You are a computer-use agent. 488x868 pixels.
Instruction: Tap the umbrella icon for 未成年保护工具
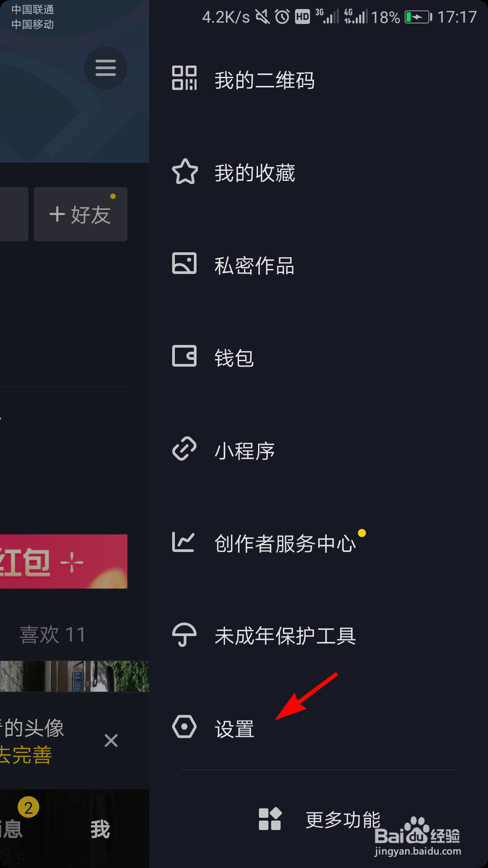click(x=184, y=635)
